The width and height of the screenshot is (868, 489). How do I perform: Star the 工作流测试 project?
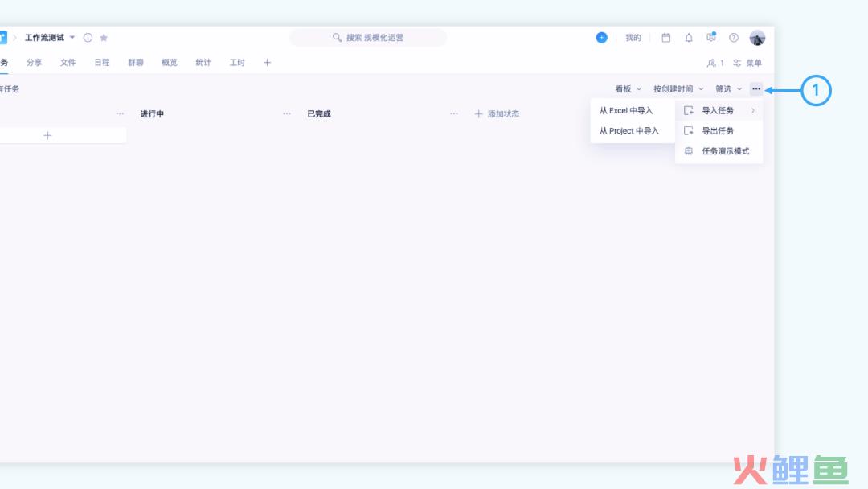tap(104, 38)
